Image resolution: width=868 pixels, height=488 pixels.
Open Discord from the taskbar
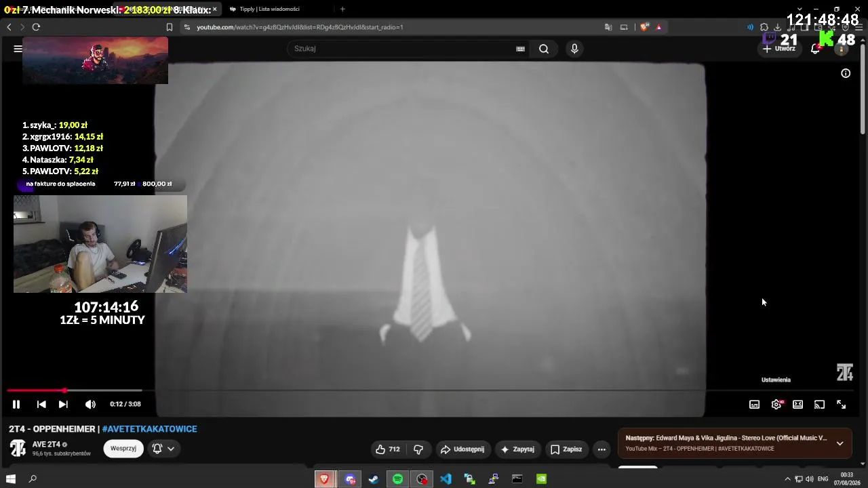(x=350, y=479)
